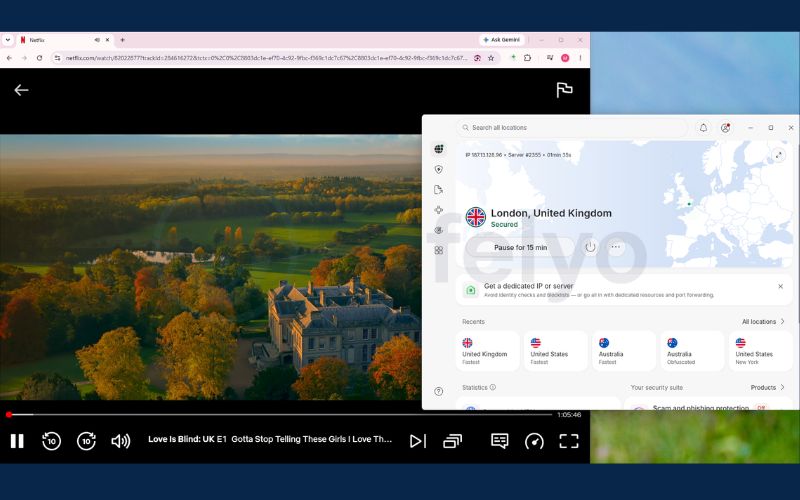Screen dimensions: 800x500
Task: Reload the Netflix page in Chrome
Action: coord(39,58)
